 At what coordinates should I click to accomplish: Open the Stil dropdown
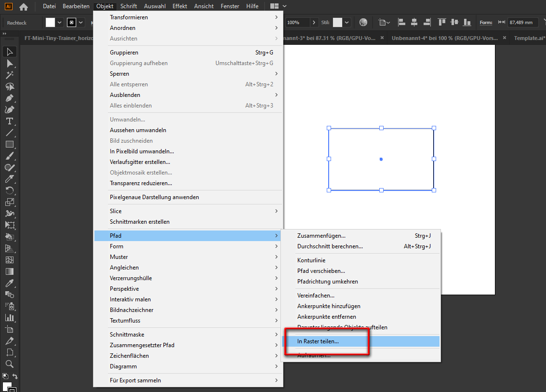346,22
